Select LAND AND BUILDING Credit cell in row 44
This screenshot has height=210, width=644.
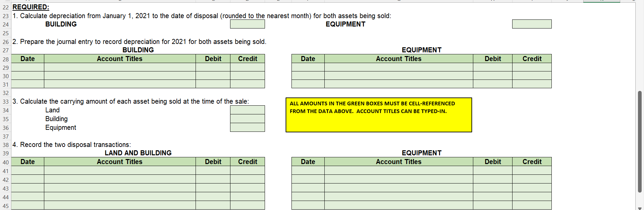pyautogui.click(x=248, y=197)
